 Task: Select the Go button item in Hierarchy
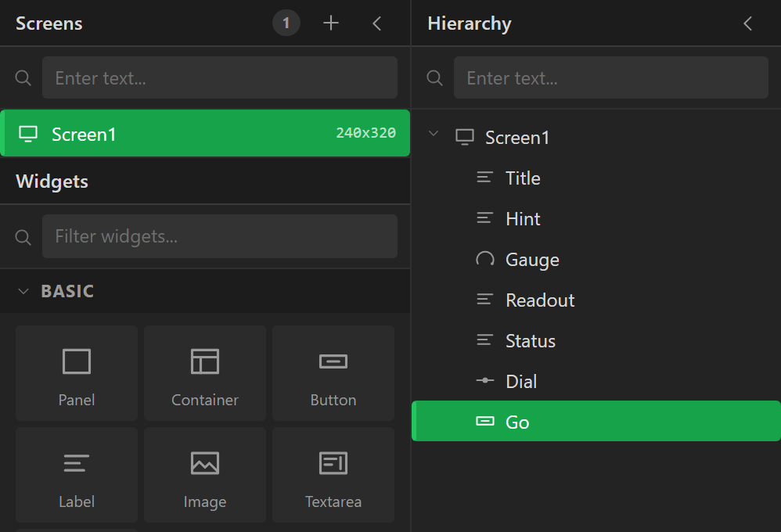(596, 422)
